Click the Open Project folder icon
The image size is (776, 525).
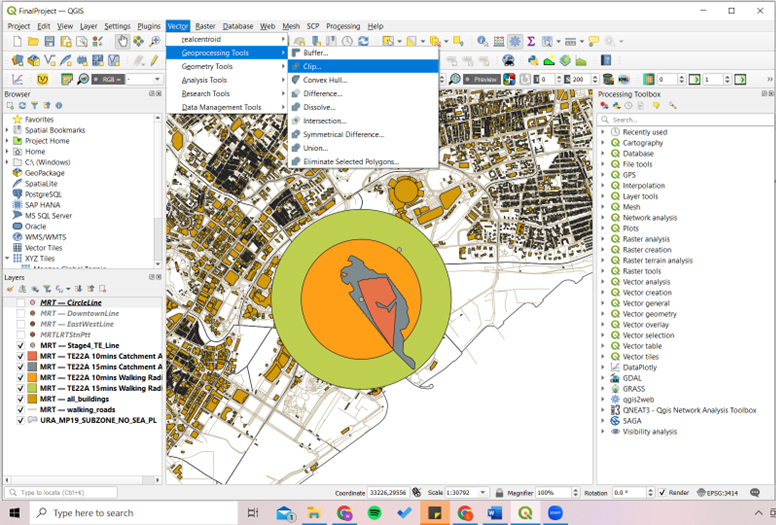tap(33, 41)
